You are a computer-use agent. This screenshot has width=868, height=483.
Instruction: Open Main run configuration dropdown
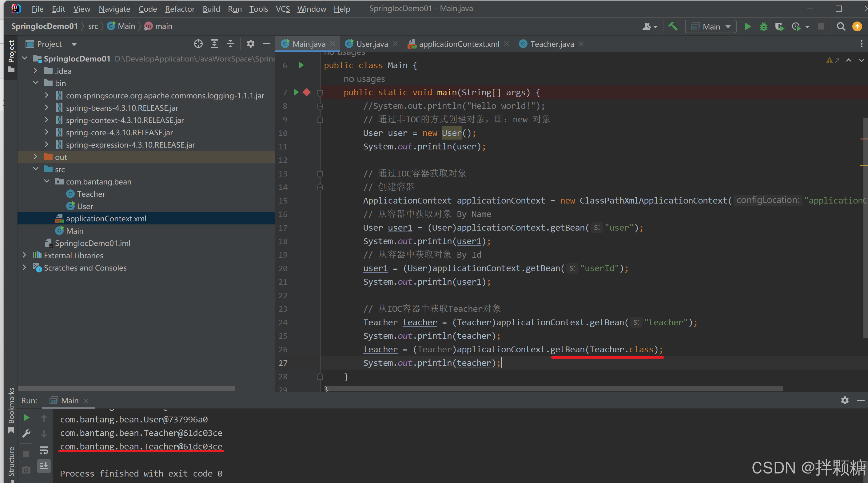pos(711,27)
